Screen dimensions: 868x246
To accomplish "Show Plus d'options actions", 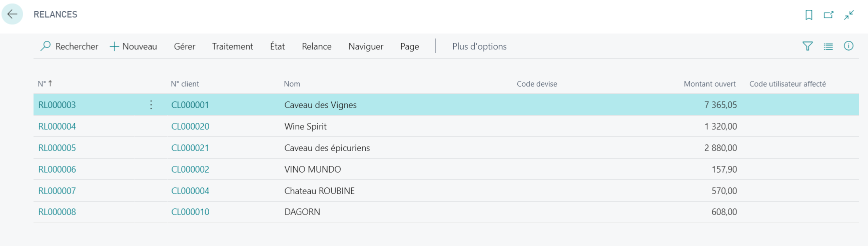I will pos(479,46).
